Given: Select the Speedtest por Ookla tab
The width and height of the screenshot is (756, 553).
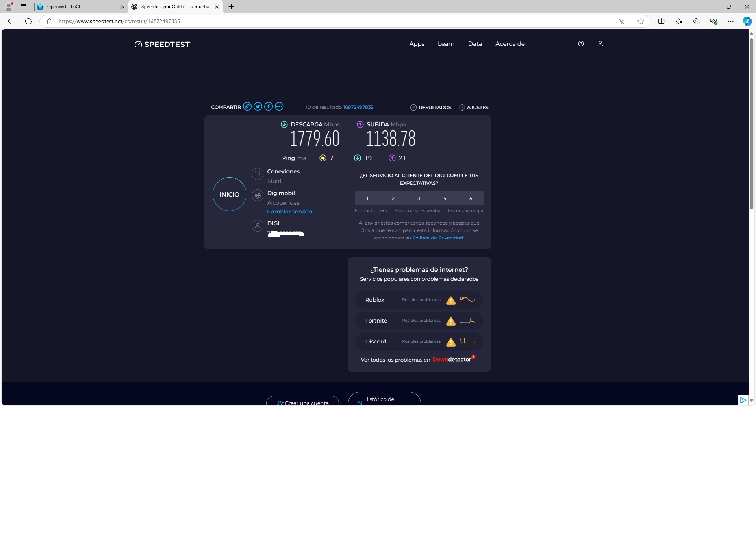Looking at the screenshot, I should click(175, 7).
